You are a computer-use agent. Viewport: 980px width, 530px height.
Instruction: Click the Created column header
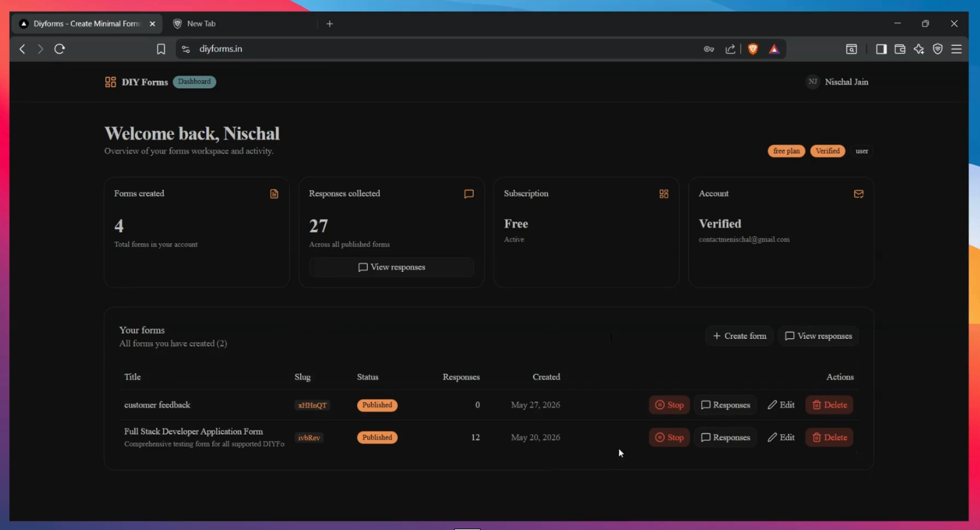(x=546, y=377)
